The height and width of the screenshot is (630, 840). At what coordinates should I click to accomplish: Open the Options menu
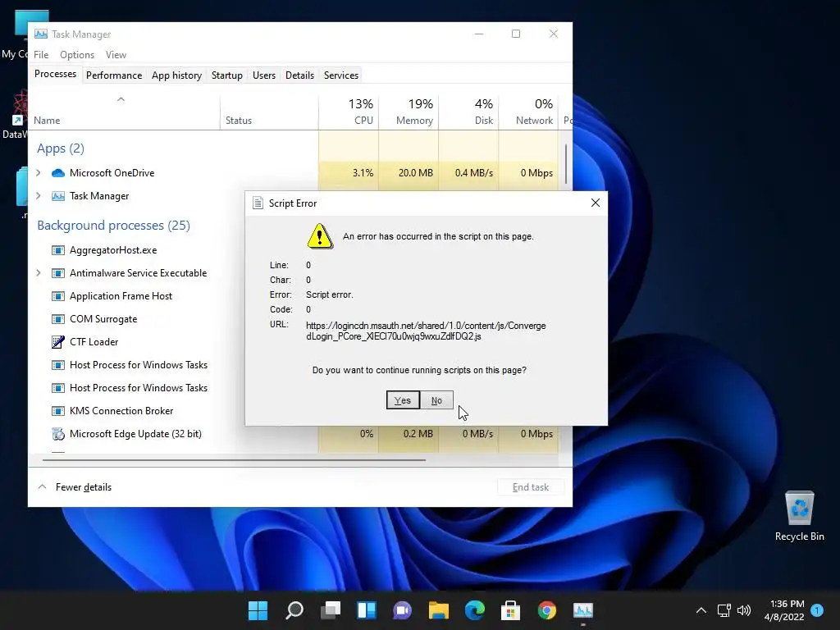pyautogui.click(x=77, y=55)
